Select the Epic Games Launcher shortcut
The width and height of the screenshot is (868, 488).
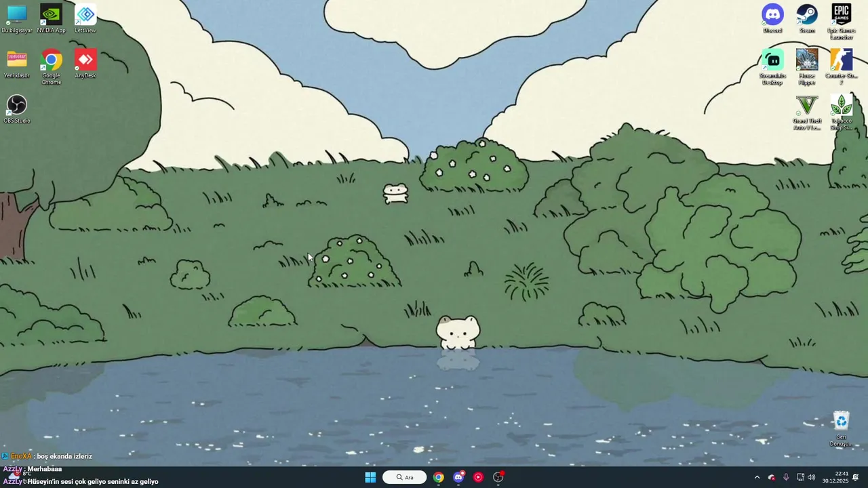(841, 22)
